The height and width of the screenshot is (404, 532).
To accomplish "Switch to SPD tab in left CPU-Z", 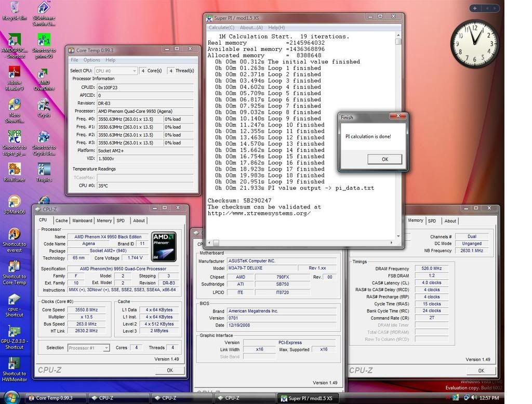I will tap(121, 220).
